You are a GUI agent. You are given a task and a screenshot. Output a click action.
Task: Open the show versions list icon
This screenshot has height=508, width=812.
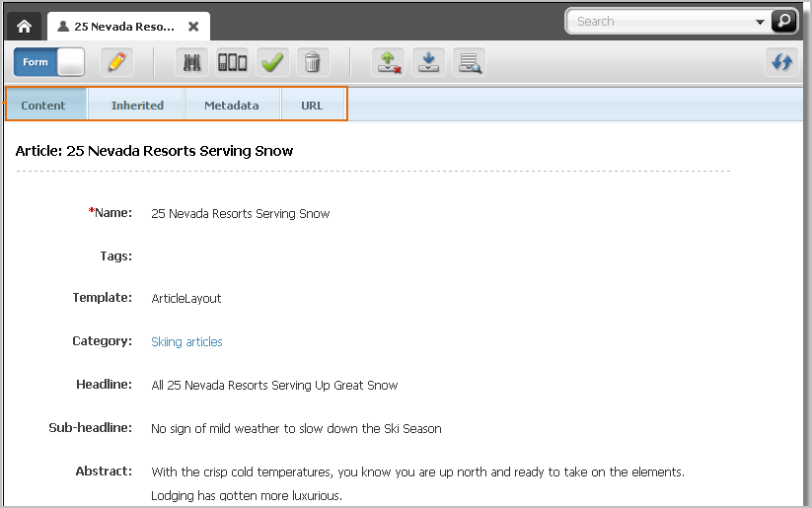tap(470, 63)
